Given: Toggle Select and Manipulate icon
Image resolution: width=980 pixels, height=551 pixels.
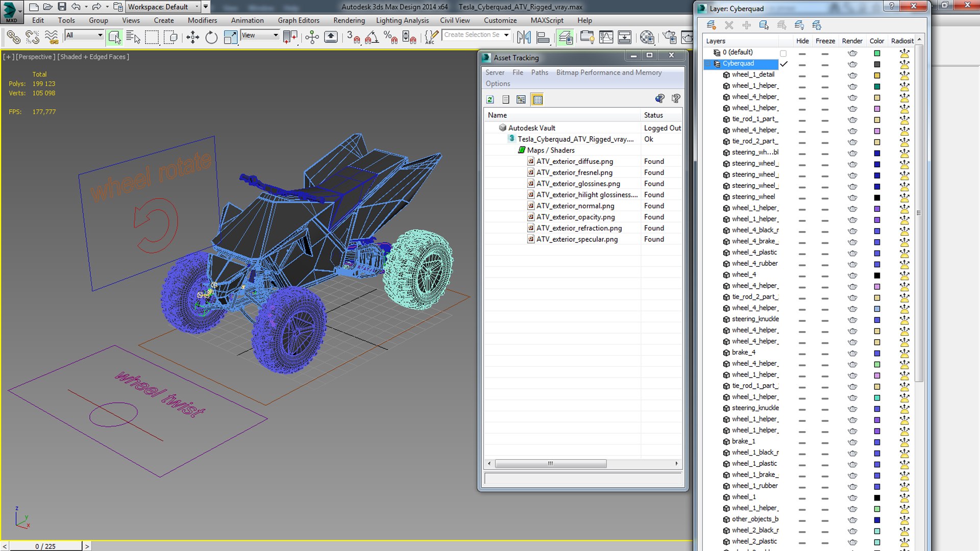Looking at the screenshot, I should pos(312,37).
